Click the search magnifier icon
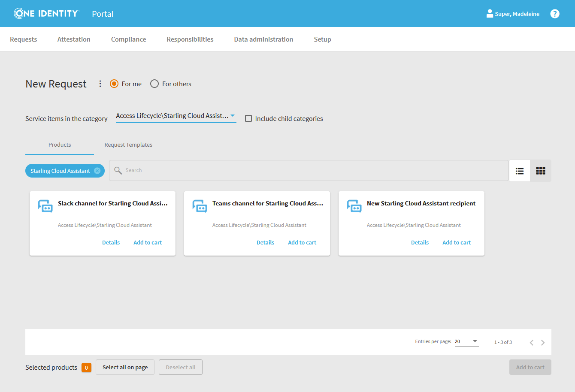 click(x=118, y=171)
